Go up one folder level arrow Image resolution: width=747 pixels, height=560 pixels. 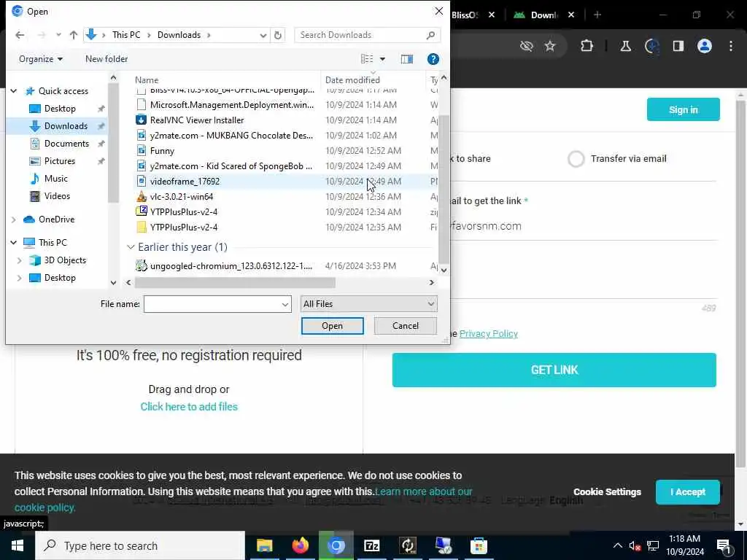(74, 35)
